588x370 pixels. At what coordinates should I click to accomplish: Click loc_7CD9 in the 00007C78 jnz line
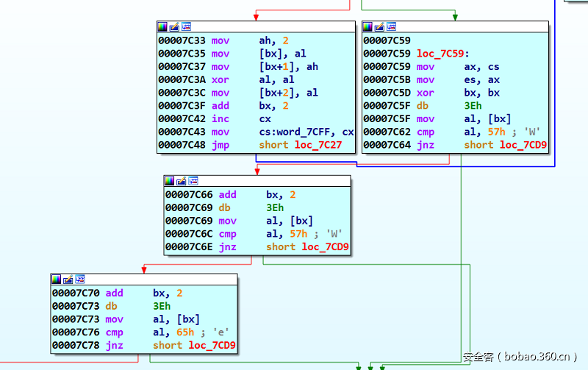pyautogui.click(x=212, y=345)
